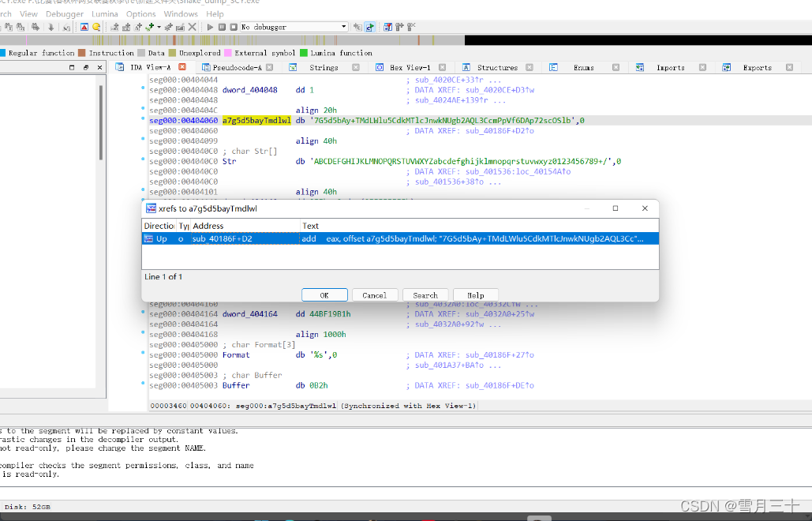Maximize the xrefs dialog window

(616, 208)
